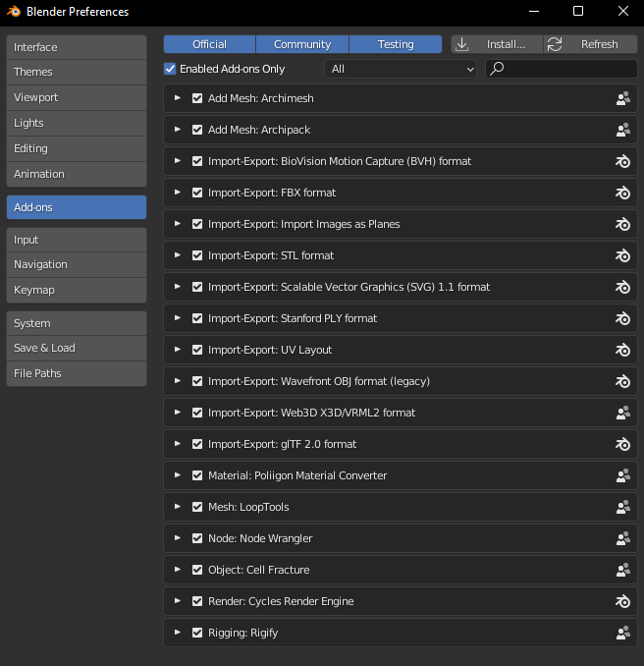Switch to the Themes preferences section
Image resolution: width=644 pixels, height=666 pixels.
[77, 72]
